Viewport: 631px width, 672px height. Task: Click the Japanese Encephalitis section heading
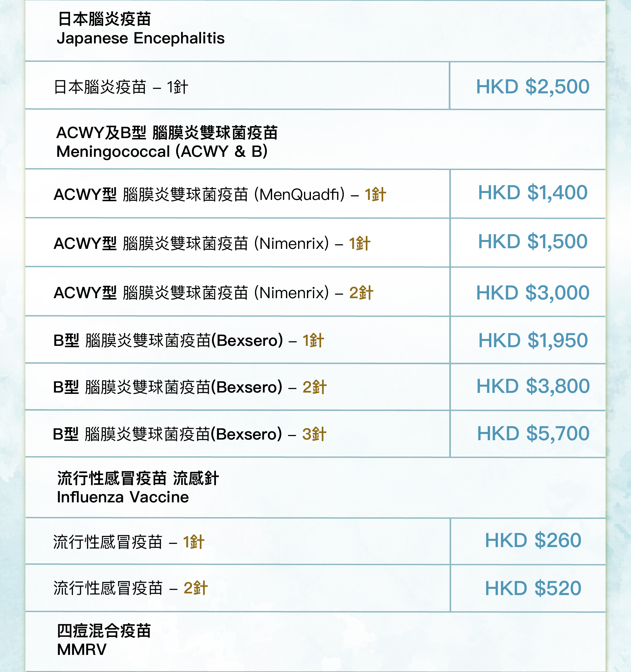pyautogui.click(x=141, y=28)
